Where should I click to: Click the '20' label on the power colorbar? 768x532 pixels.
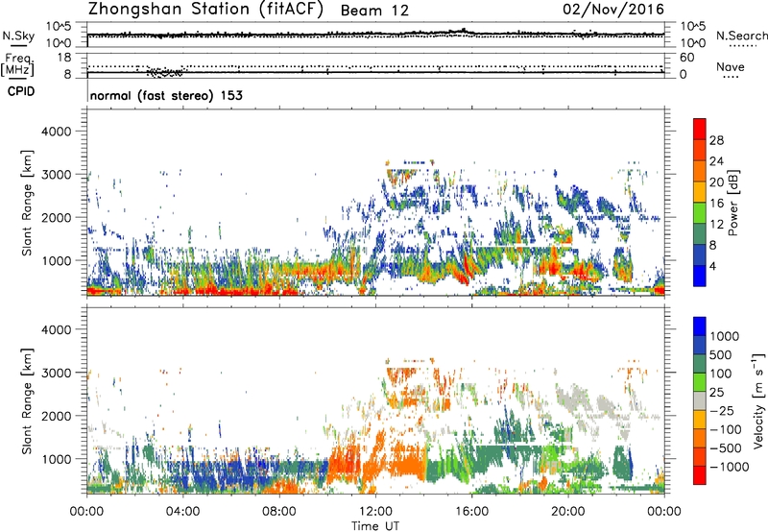[716, 182]
